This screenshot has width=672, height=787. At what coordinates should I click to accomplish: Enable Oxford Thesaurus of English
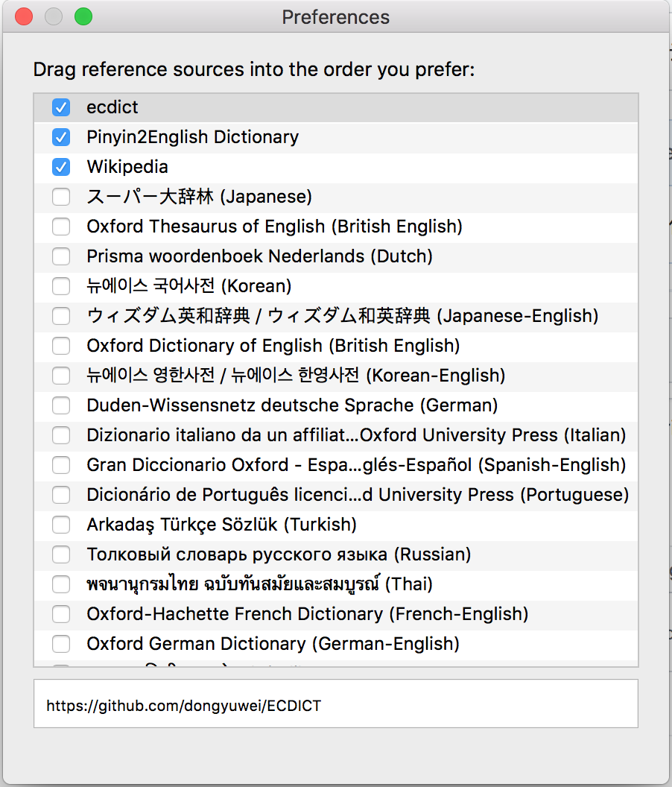click(60, 227)
